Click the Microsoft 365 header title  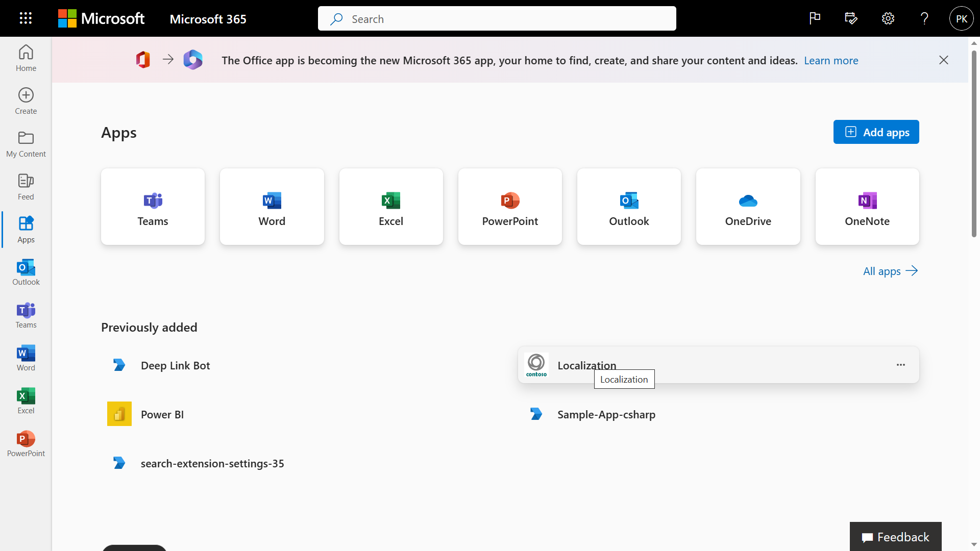(208, 19)
